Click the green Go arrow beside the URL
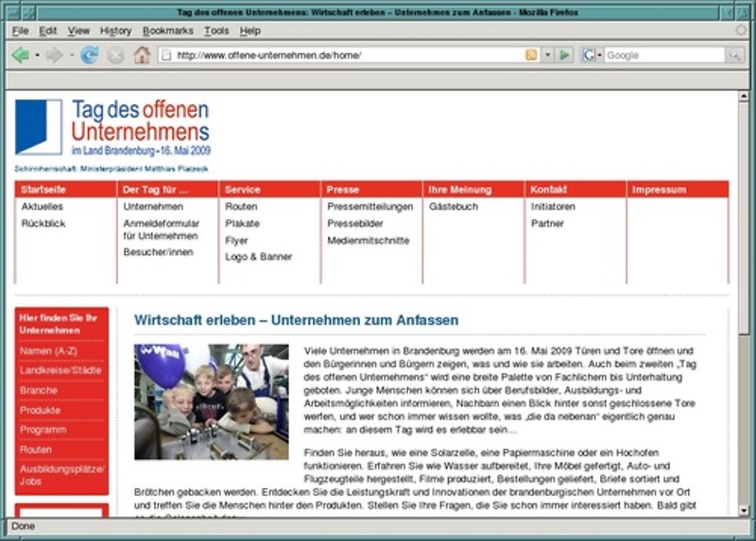 click(x=564, y=55)
